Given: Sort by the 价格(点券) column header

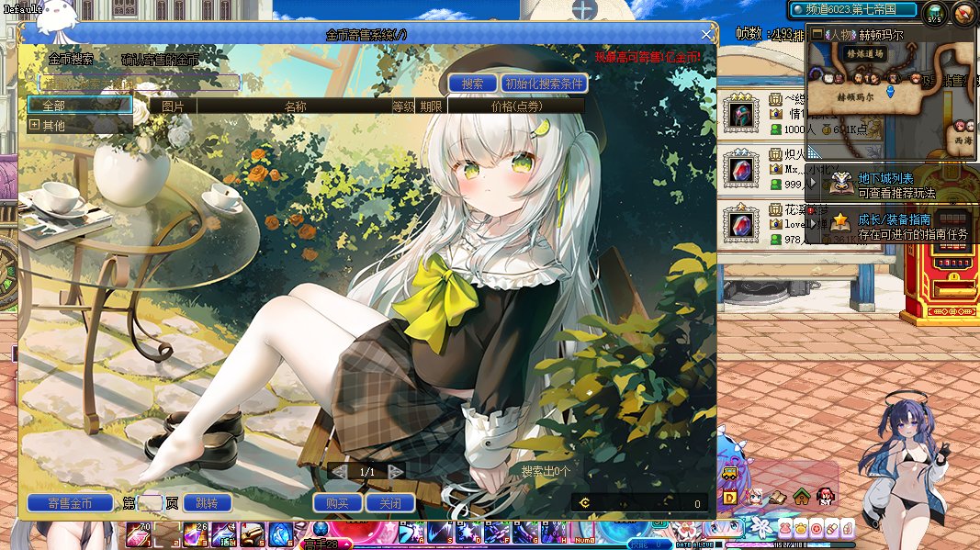Looking at the screenshot, I should coord(516,107).
